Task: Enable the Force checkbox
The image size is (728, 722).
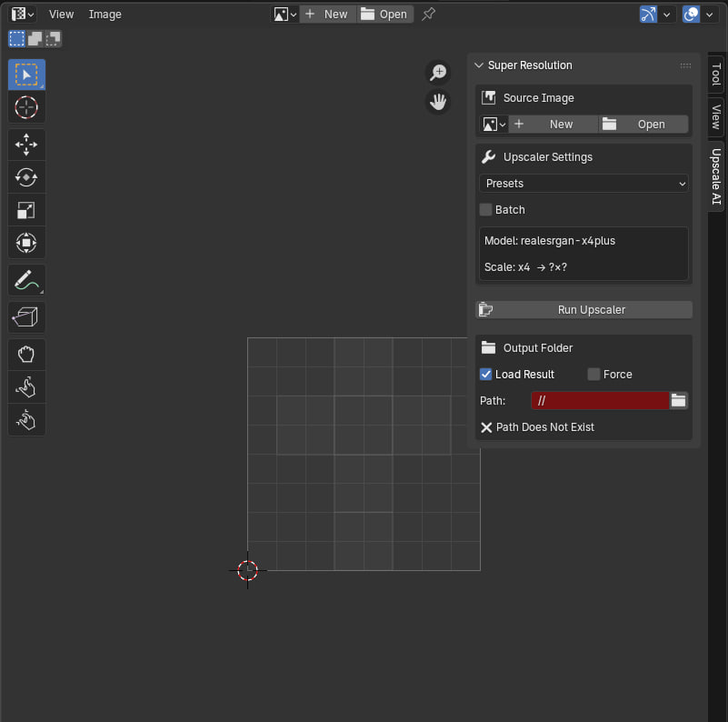Action: point(593,374)
